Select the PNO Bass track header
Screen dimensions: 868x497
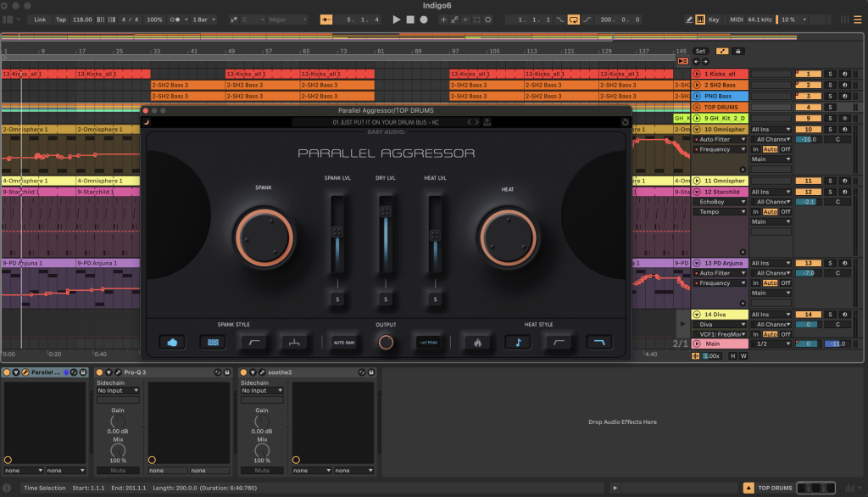721,97
